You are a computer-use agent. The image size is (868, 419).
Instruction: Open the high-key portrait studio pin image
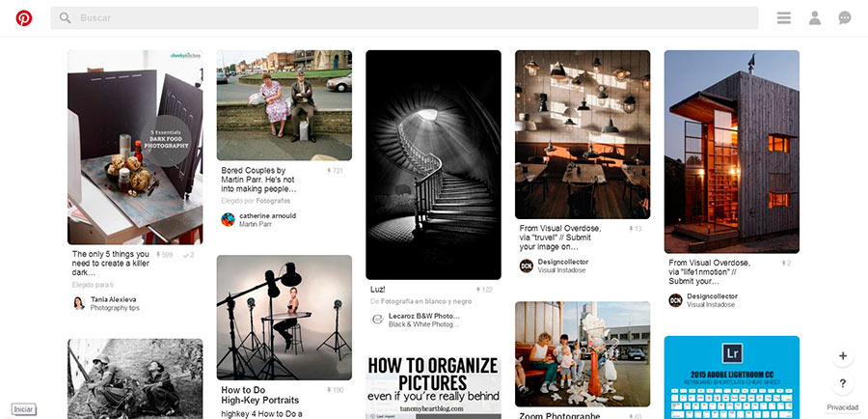click(x=284, y=317)
